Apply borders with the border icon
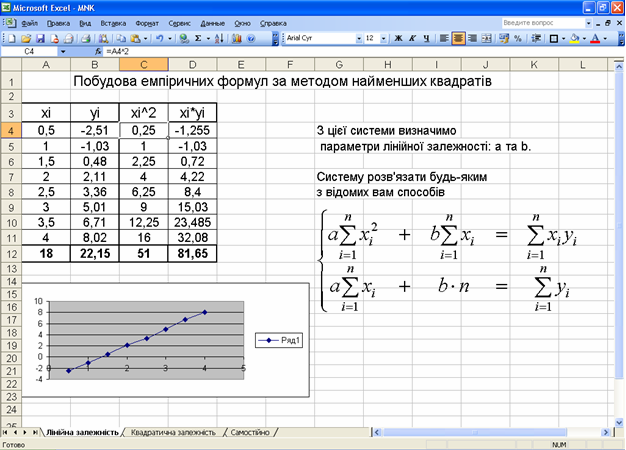This screenshot has width=626, height=450. pos(554,38)
